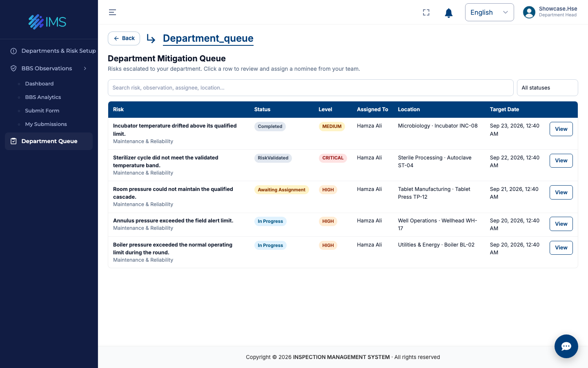Open BBS Analytics page
This screenshot has width=588, height=368.
pyautogui.click(x=43, y=97)
